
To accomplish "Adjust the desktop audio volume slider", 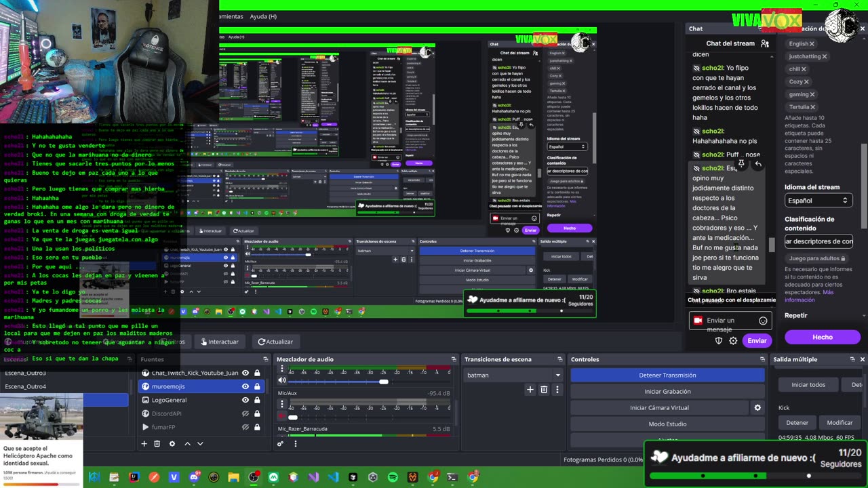I will click(383, 382).
